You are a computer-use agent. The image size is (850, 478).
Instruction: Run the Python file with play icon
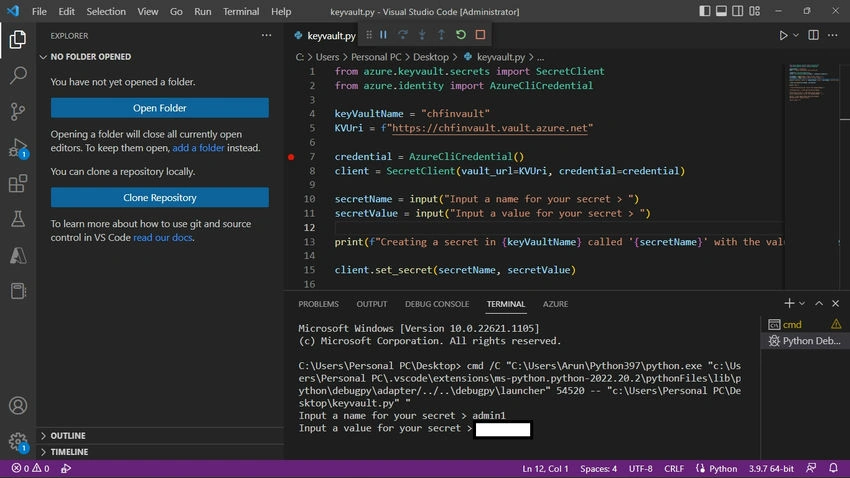click(783, 35)
